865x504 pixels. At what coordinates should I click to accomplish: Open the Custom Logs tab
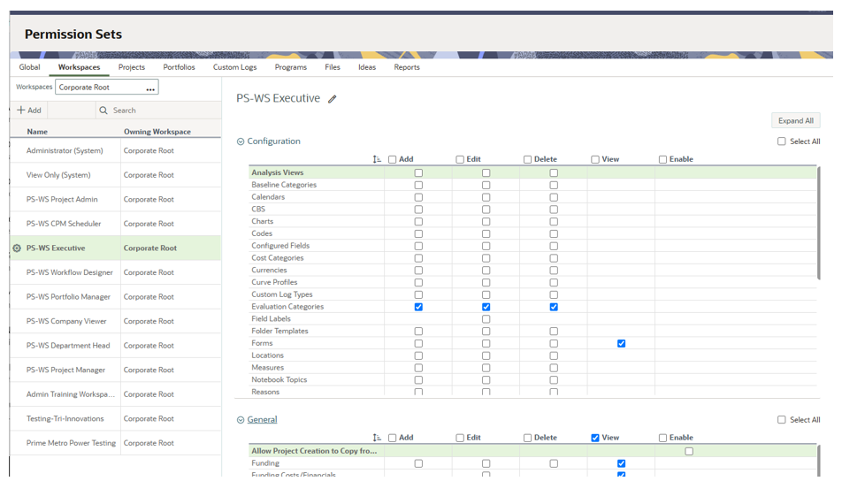point(234,67)
